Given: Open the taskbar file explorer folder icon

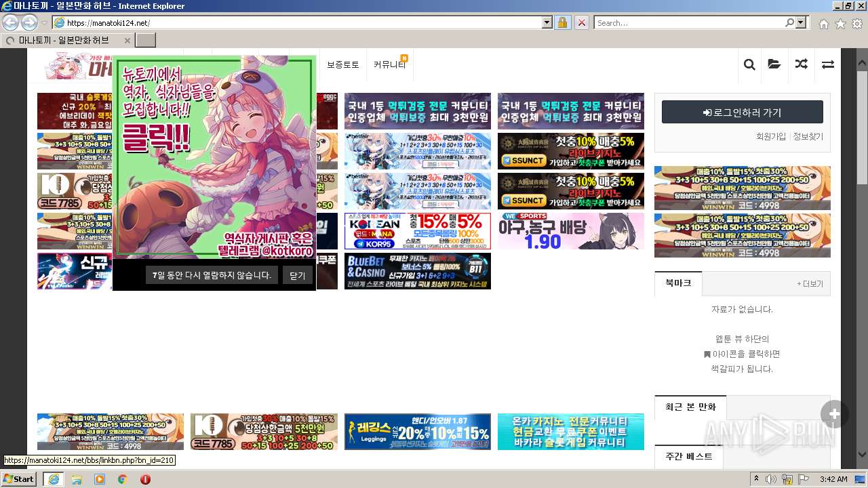Looking at the screenshot, I should point(77,479).
